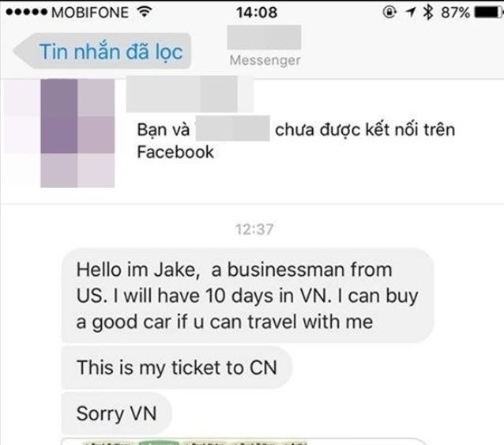Tap the Messenger subtitle under contact name

(265, 60)
